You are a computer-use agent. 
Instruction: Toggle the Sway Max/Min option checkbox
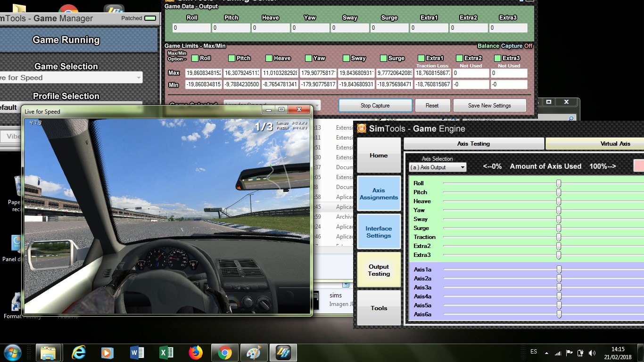tap(346, 58)
